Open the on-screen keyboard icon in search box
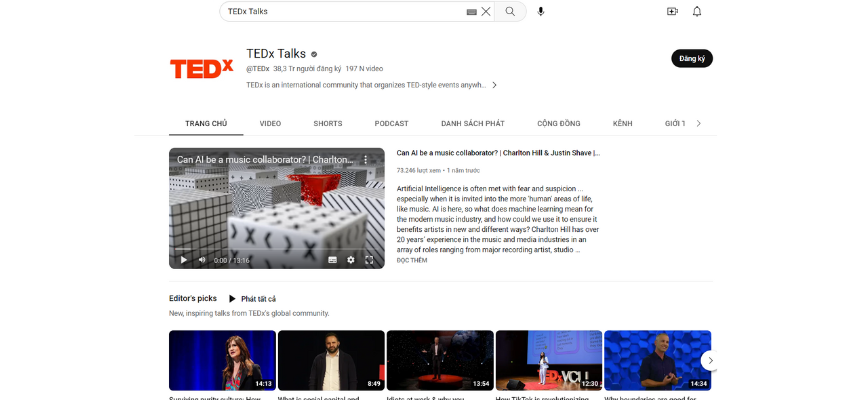 pyautogui.click(x=472, y=11)
